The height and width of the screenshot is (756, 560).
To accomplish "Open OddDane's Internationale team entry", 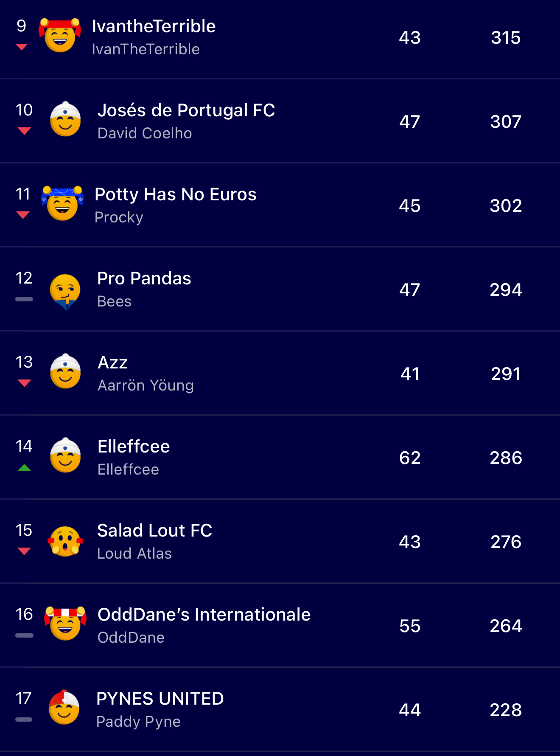I will pyautogui.click(x=204, y=615).
